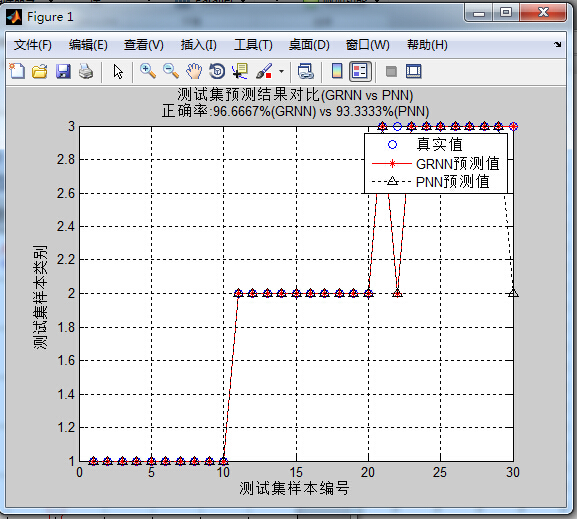Click the dock figure arrow in menu bar
This screenshot has width=577, height=519.
(557, 45)
